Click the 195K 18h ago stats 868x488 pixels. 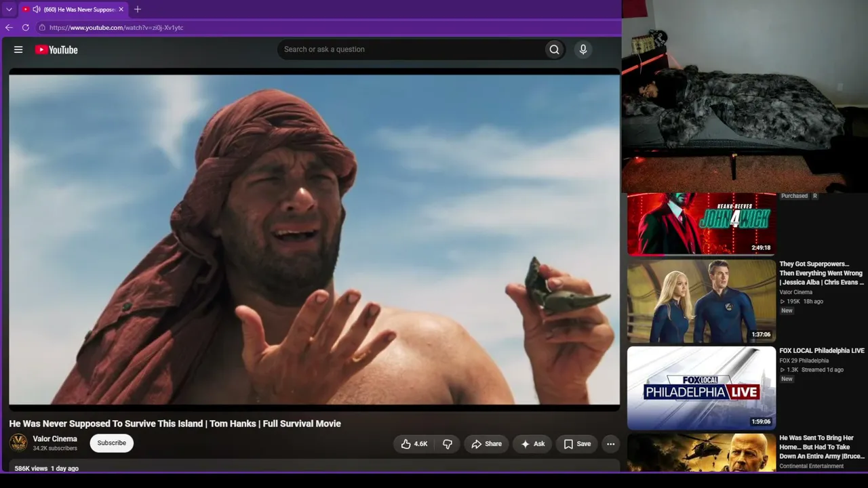(x=802, y=302)
